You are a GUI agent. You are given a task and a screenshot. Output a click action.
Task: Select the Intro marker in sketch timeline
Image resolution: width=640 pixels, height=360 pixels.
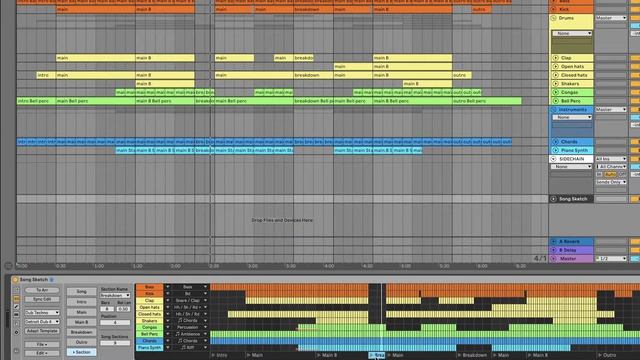point(220,355)
